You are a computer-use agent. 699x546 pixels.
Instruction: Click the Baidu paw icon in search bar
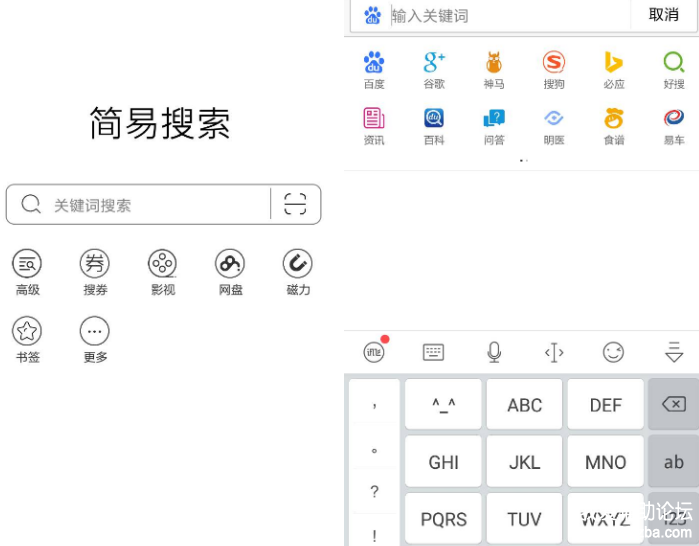(x=373, y=15)
